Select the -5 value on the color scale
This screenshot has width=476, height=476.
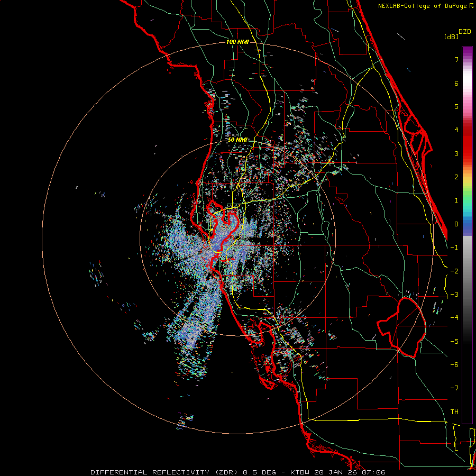click(454, 342)
